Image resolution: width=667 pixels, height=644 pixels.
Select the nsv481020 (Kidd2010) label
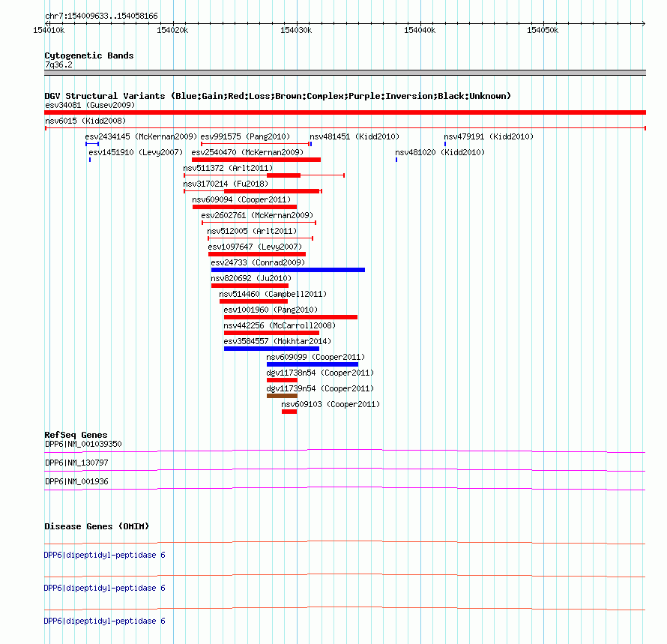[440, 152]
